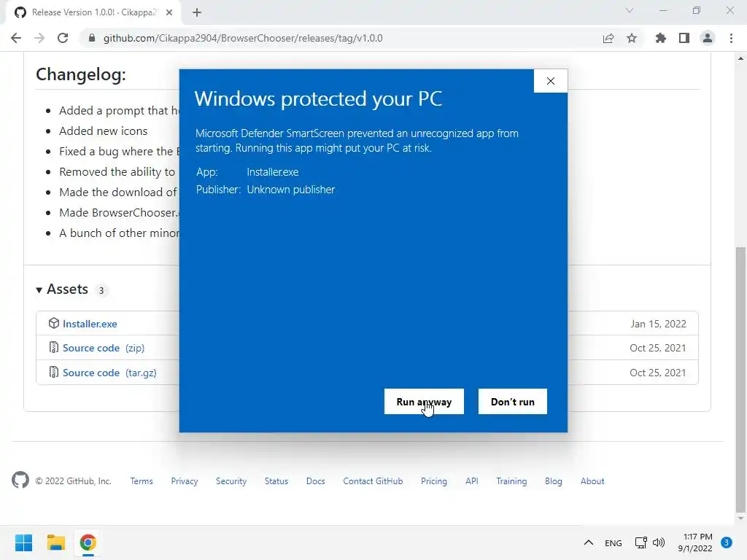
Task: Click the Run anyway button
Action: click(424, 402)
